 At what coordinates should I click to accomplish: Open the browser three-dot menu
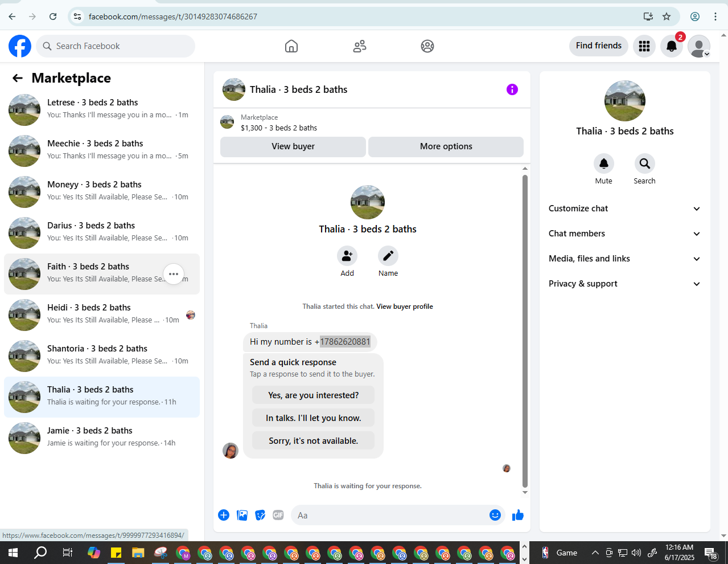point(715,17)
